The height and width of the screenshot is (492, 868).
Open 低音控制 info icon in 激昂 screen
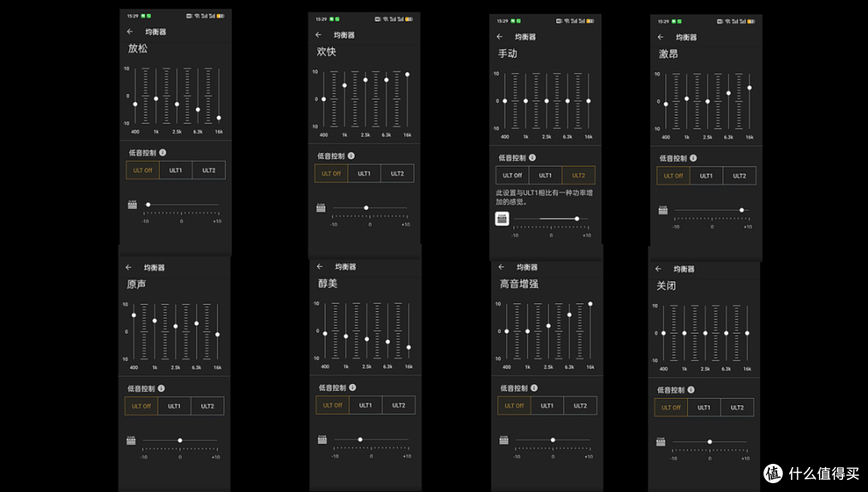pos(693,158)
